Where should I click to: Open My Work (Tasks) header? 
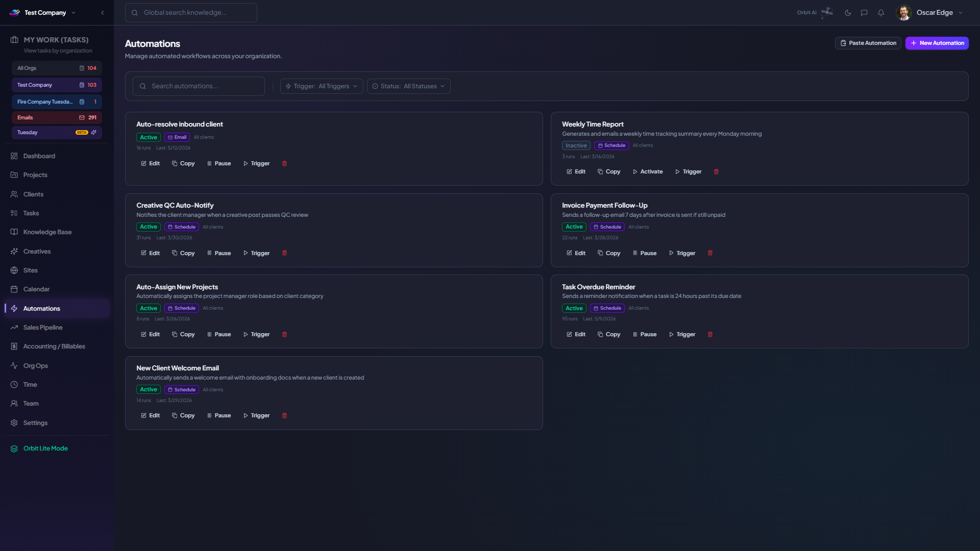[56, 40]
